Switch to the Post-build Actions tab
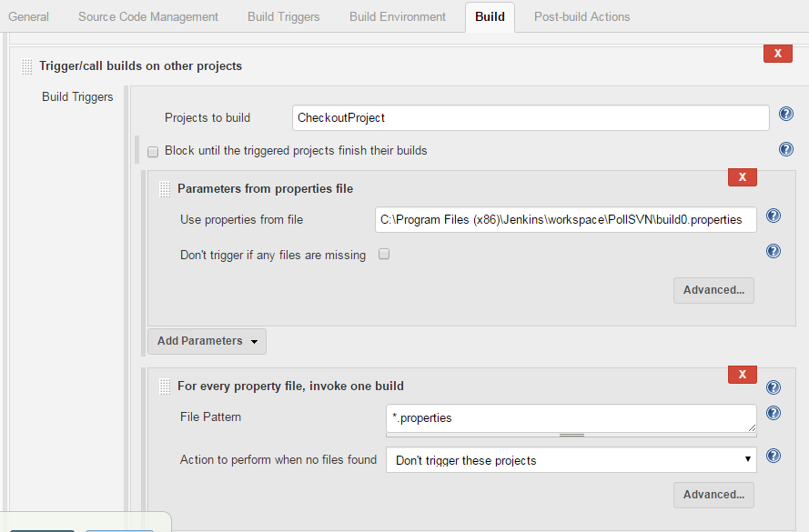The width and height of the screenshot is (809, 532). pyautogui.click(x=581, y=16)
